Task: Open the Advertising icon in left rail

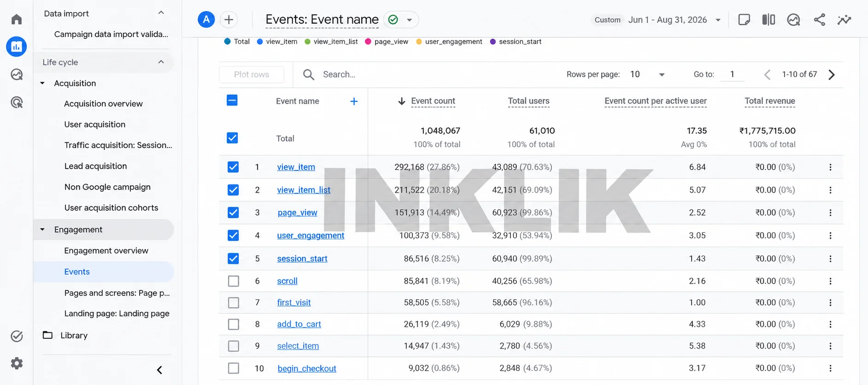Action: click(x=17, y=102)
